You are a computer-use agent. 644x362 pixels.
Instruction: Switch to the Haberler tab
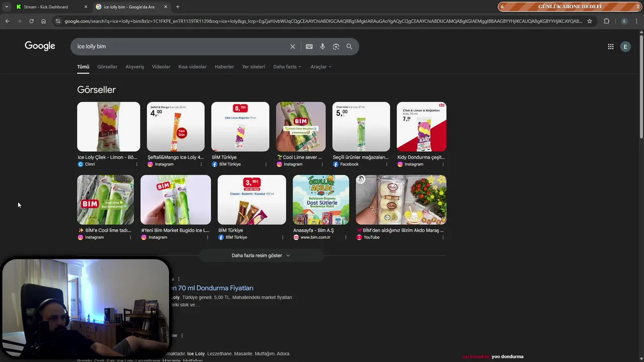224,66
